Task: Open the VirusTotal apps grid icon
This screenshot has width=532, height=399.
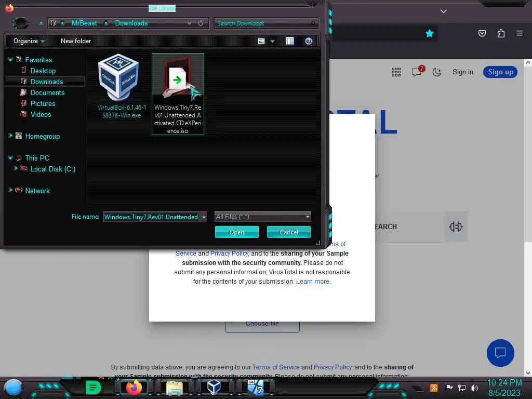Action: 396,72
